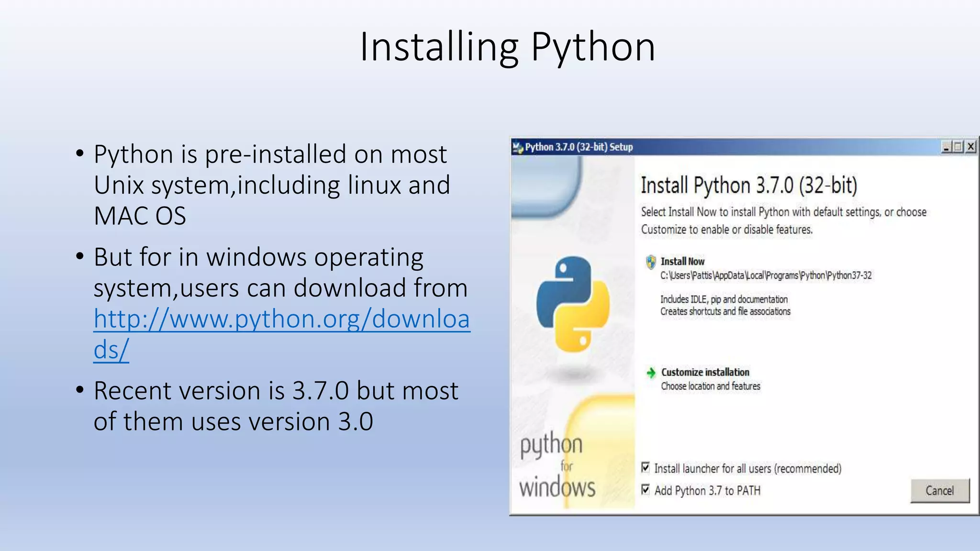
Task: Click the bullet about Recent version 3.7.0
Action: coord(276,406)
